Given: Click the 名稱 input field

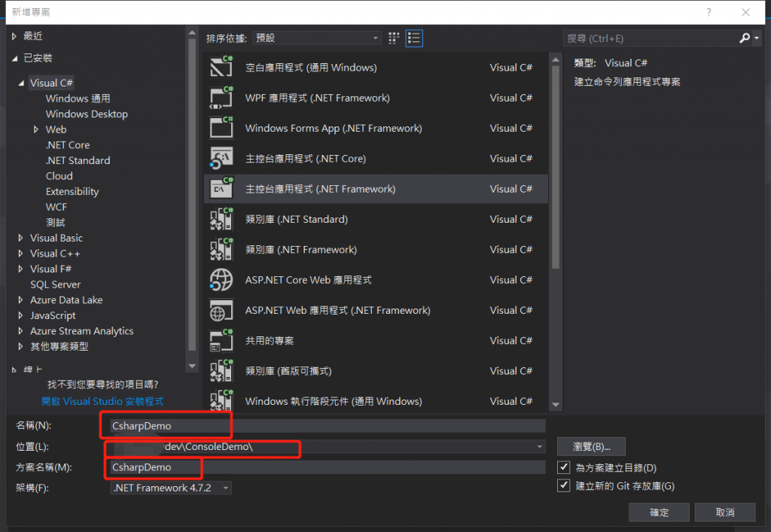Looking at the screenshot, I should [x=328, y=426].
